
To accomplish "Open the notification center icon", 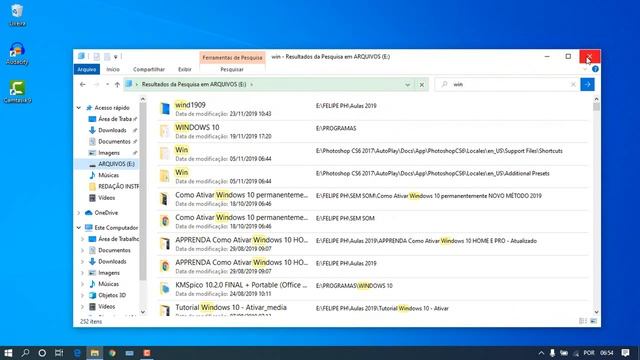I will coord(626,353).
